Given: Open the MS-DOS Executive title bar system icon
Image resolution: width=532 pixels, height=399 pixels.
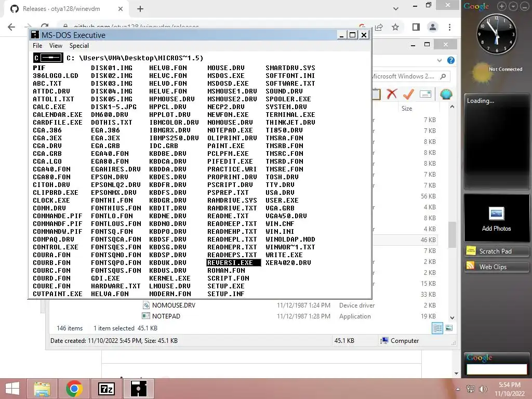Looking at the screenshot, I should (x=35, y=35).
